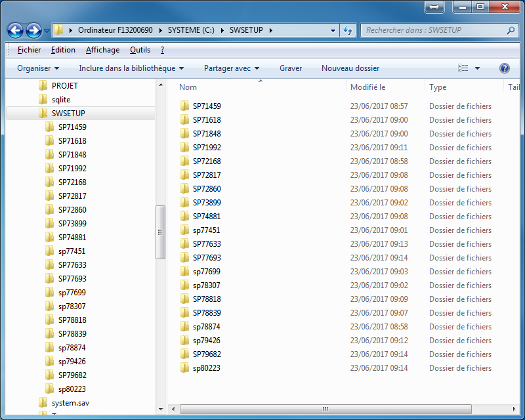Viewport: 525px width, 420px height.
Task: Open the Organiser dropdown
Action: pos(38,68)
